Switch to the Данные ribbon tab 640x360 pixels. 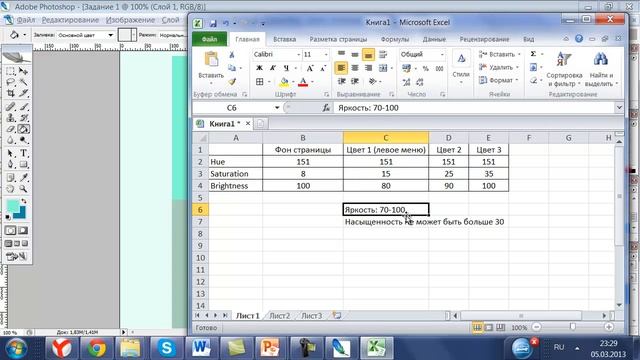[434, 39]
